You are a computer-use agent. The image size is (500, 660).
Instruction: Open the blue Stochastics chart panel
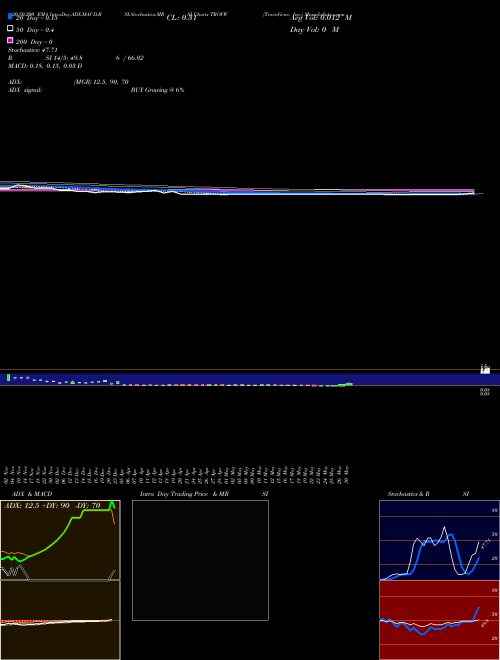[439, 540]
